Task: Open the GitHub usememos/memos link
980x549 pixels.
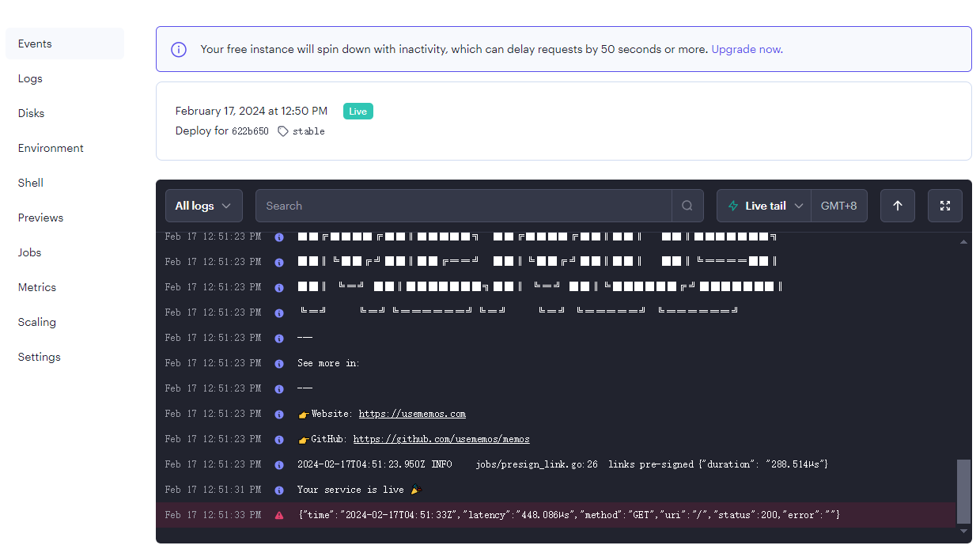Action: click(441, 439)
